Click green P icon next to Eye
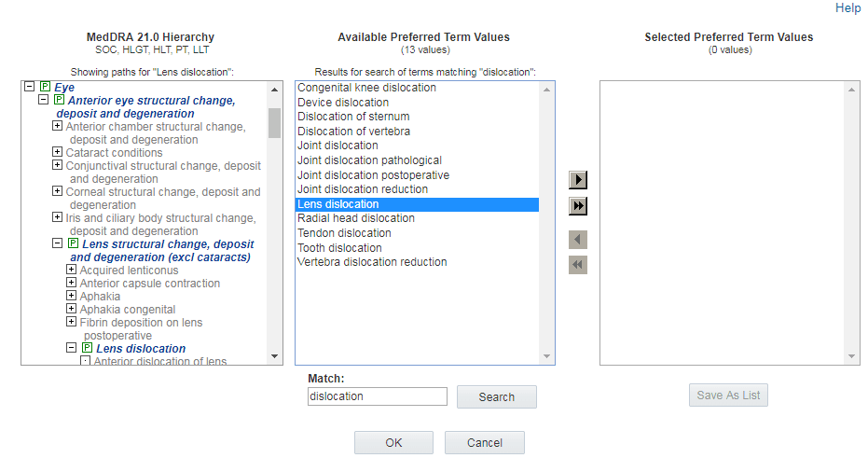 (x=45, y=88)
